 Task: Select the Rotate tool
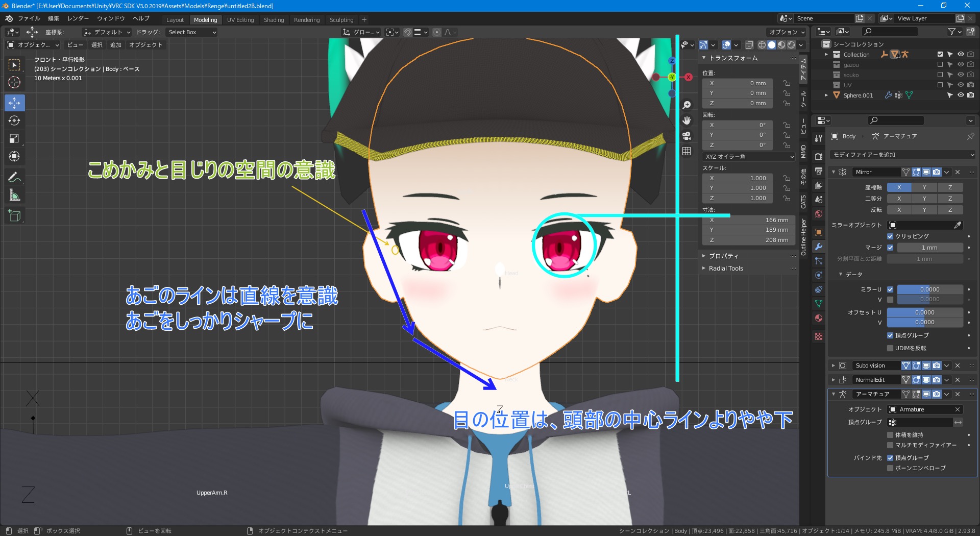coord(14,121)
